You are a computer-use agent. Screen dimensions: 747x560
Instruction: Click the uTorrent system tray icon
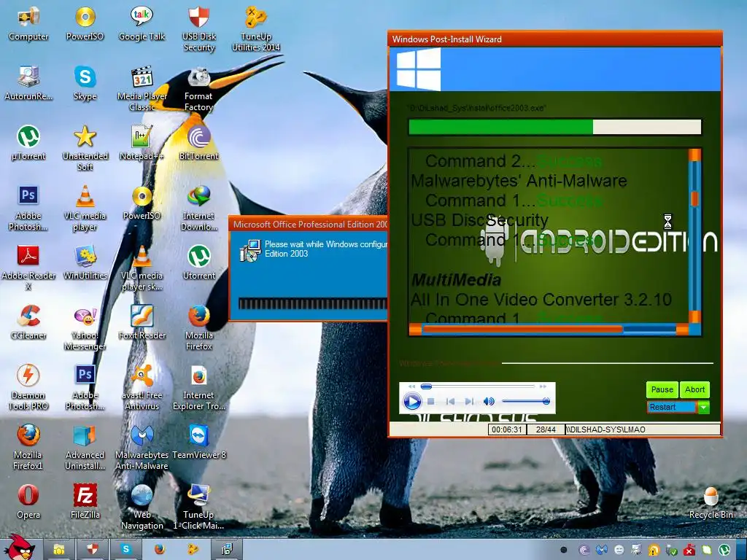[724, 550]
